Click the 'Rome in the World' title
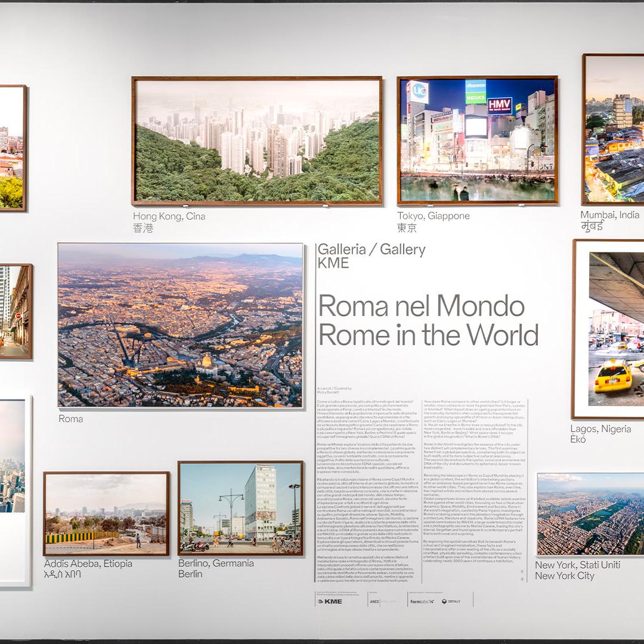The height and width of the screenshot is (644, 644). pos(428,335)
